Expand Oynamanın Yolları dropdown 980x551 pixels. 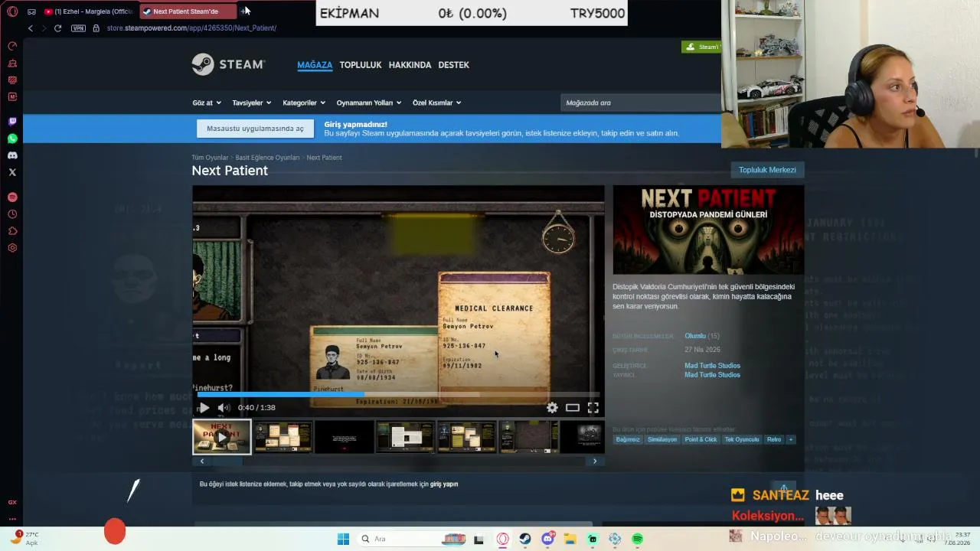(369, 103)
